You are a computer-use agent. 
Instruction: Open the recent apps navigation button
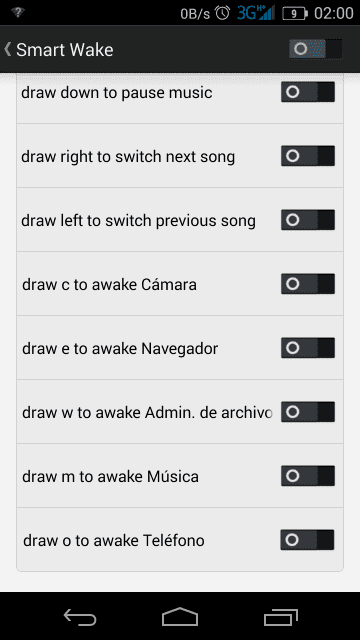pyautogui.click(x=280, y=617)
